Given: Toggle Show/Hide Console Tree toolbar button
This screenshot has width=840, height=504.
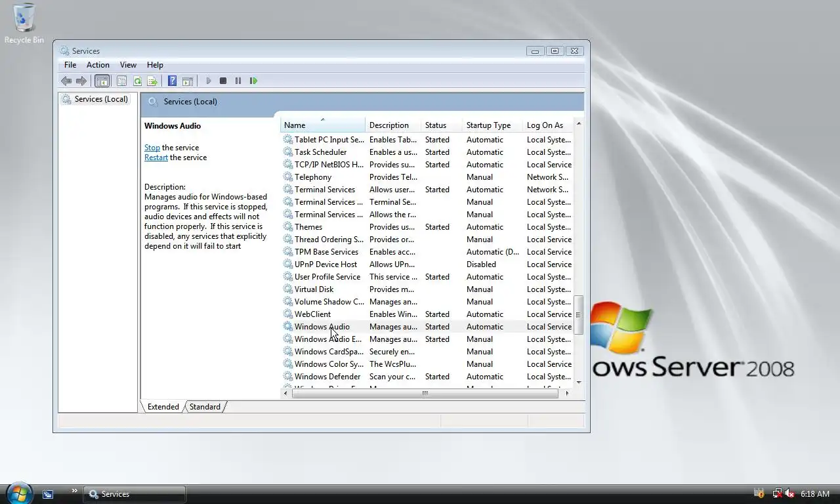Looking at the screenshot, I should pos(102,81).
